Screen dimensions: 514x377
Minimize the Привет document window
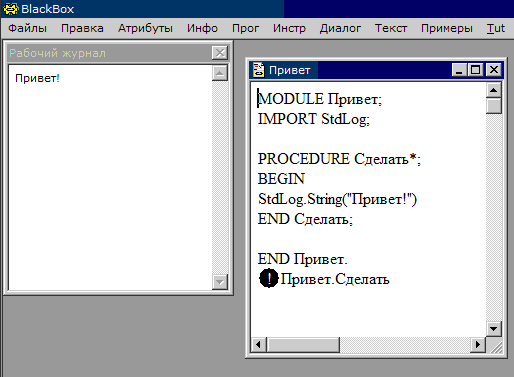pyautogui.click(x=460, y=70)
